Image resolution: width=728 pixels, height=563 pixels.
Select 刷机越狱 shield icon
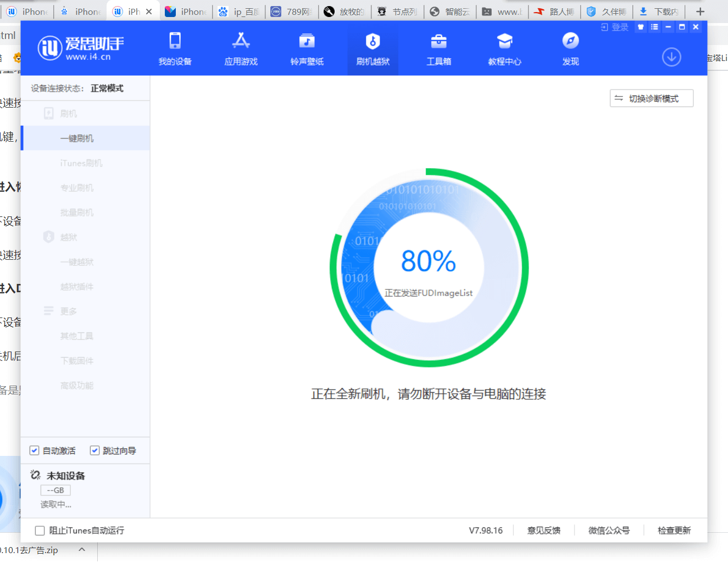tap(373, 41)
